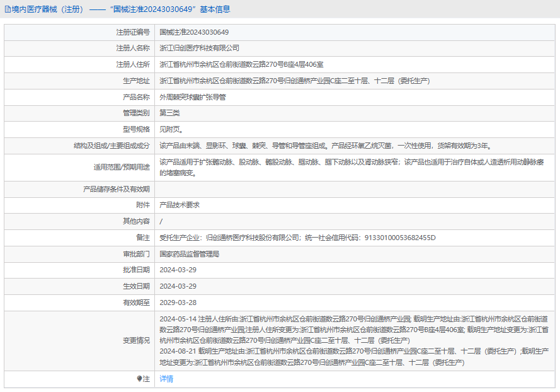Click the 产品技术要求 attachment text

pyautogui.click(x=180, y=205)
